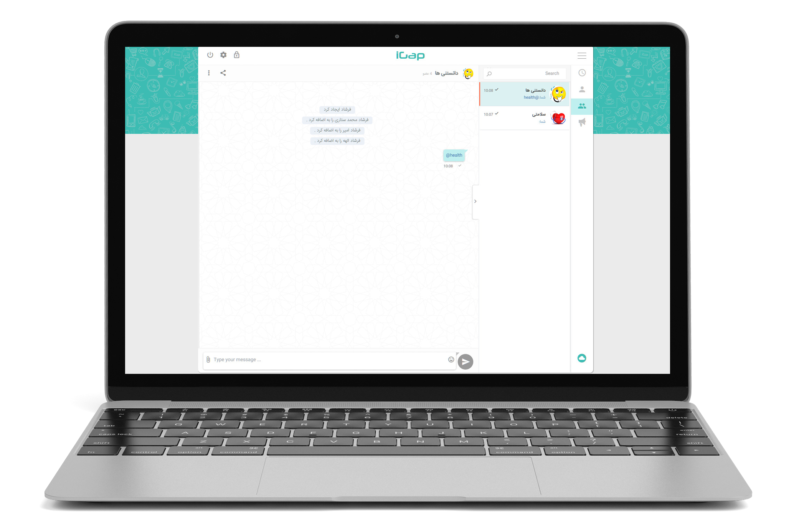Click the settings gear icon
The width and height of the screenshot is (799, 532).
click(x=224, y=55)
